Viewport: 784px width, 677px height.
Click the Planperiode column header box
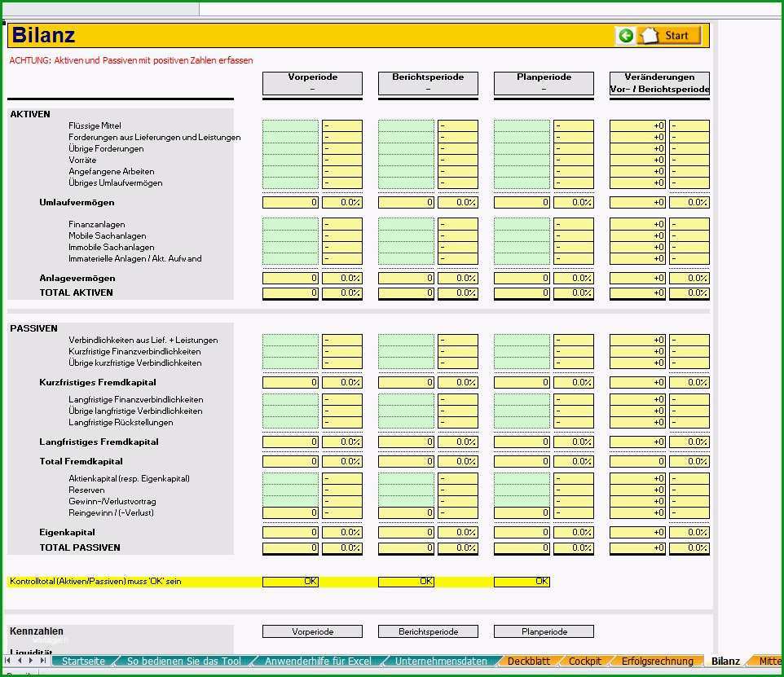point(544,83)
